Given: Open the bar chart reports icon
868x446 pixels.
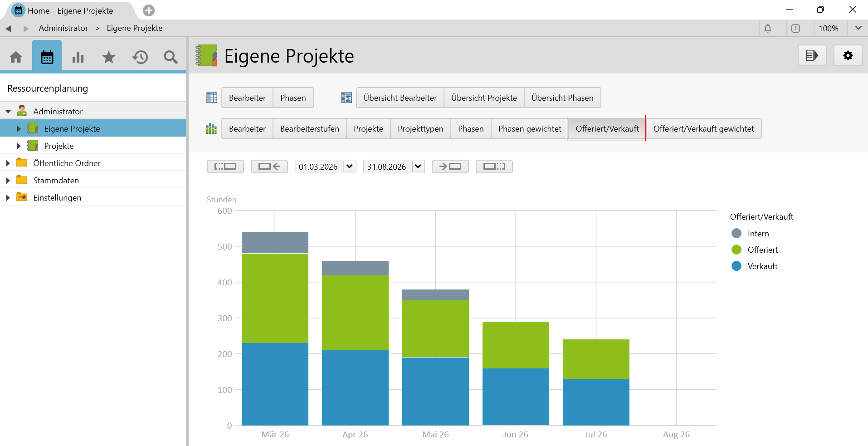Looking at the screenshot, I should tap(78, 57).
